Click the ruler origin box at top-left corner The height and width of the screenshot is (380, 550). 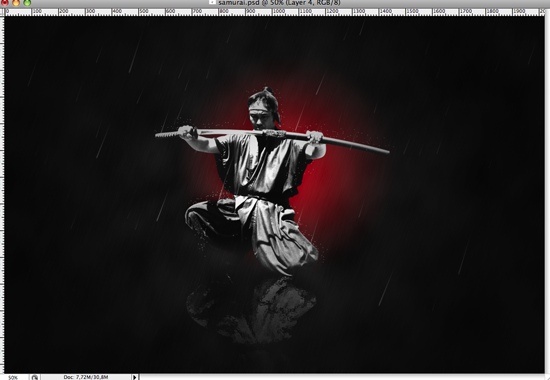click(x=2, y=12)
